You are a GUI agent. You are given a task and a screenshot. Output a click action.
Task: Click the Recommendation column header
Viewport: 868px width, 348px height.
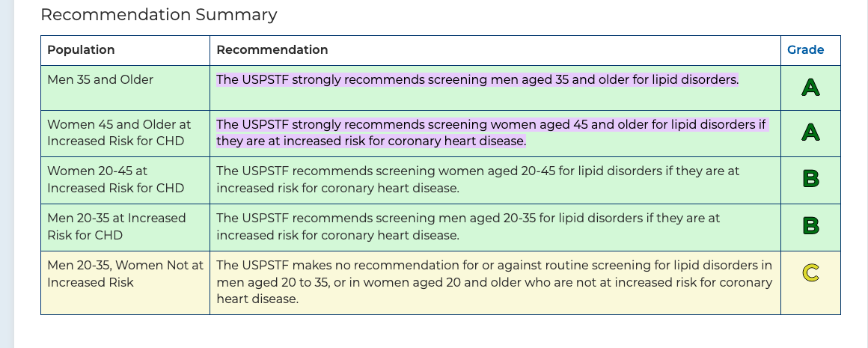tap(272, 50)
